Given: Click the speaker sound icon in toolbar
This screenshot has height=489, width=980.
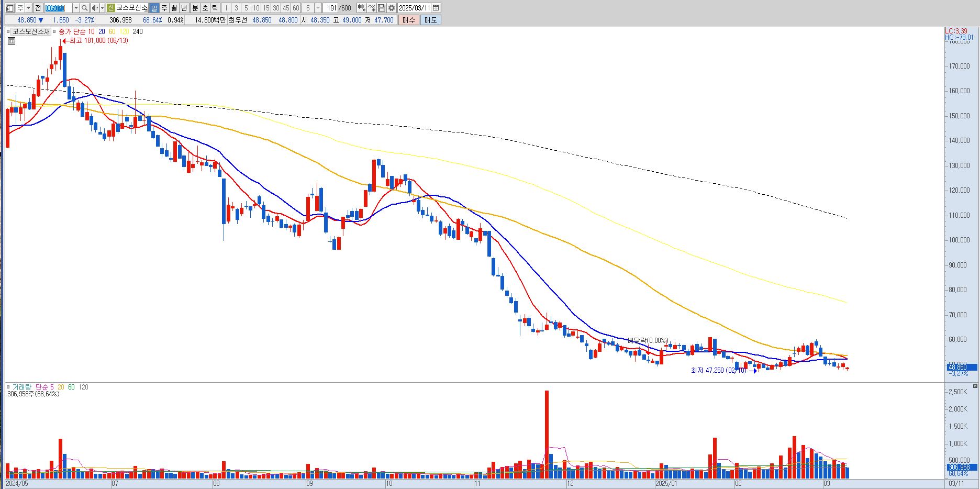Looking at the screenshot, I should tap(94, 8).
